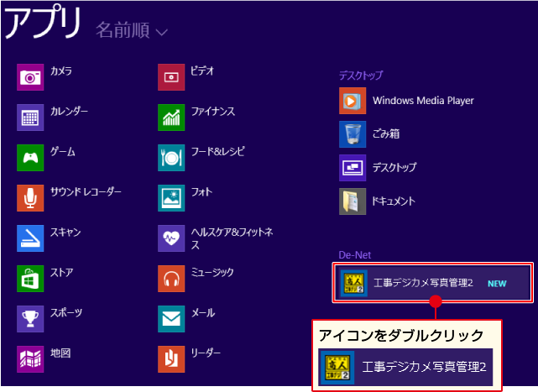Open the フォト picture icon
This screenshot has height=392, width=538.
pyautogui.click(x=171, y=198)
